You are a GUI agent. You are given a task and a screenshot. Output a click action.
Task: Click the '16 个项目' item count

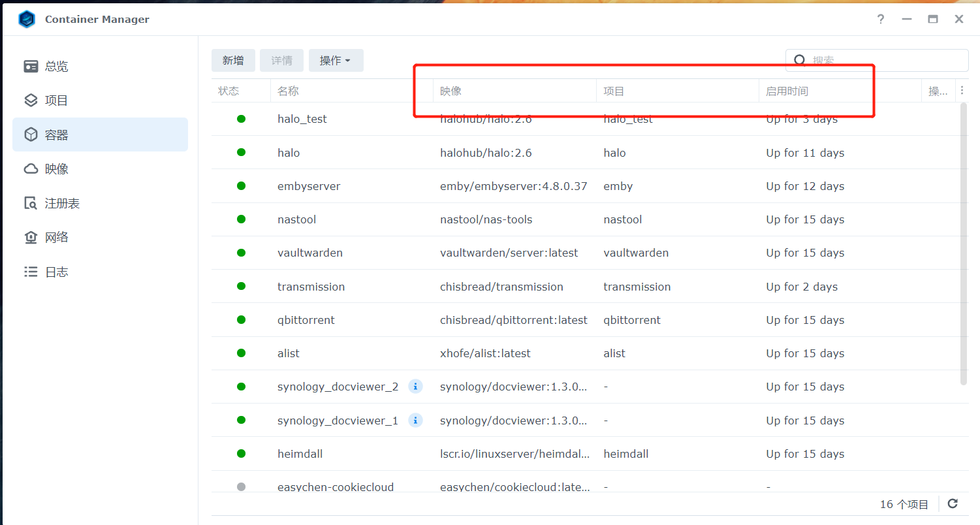pyautogui.click(x=904, y=504)
